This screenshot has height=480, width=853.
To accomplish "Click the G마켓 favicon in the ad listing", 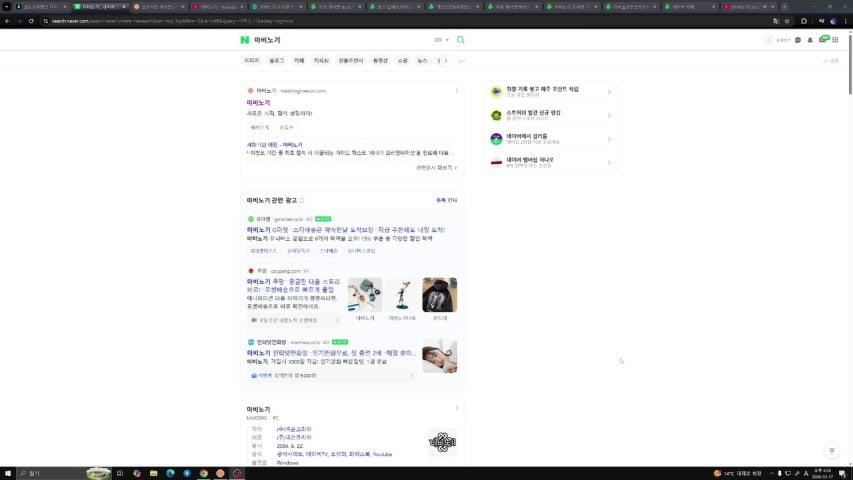I will click(251, 219).
